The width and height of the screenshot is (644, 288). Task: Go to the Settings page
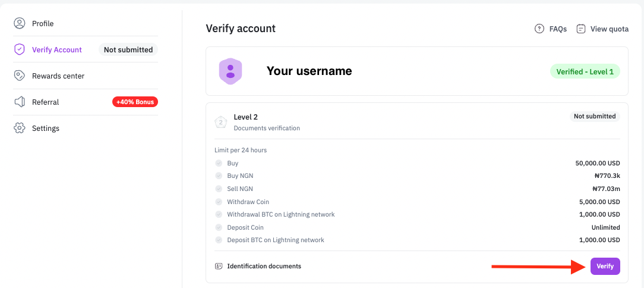click(x=46, y=128)
